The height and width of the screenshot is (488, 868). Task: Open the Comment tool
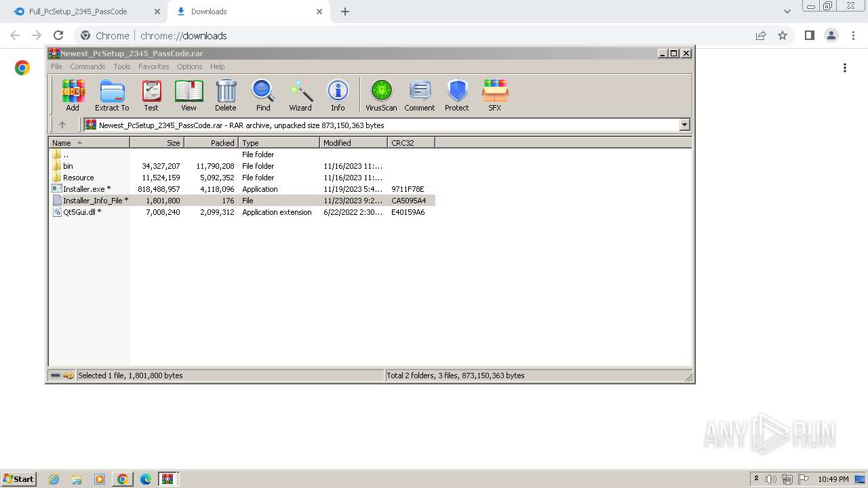pos(420,95)
